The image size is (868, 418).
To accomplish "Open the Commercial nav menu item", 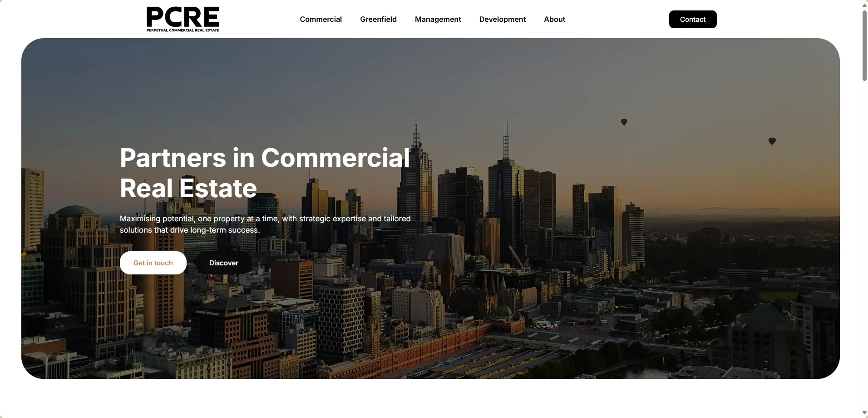I will click(321, 19).
